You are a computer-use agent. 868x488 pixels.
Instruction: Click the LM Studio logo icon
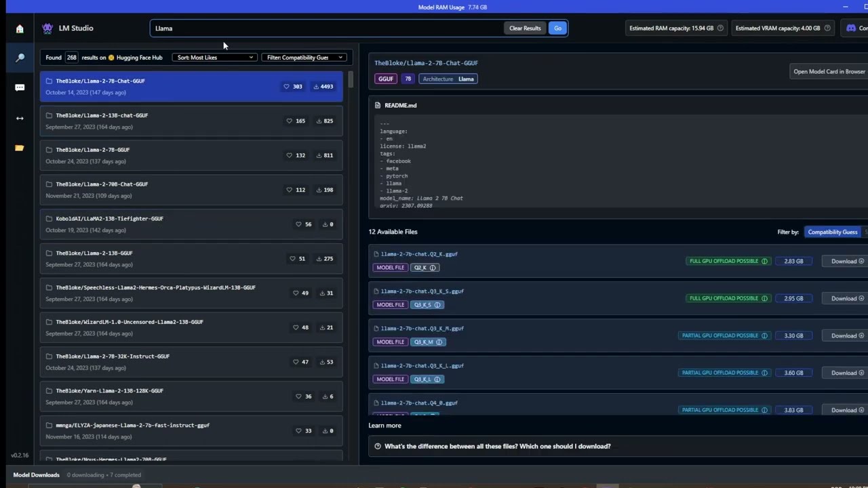pos(47,28)
